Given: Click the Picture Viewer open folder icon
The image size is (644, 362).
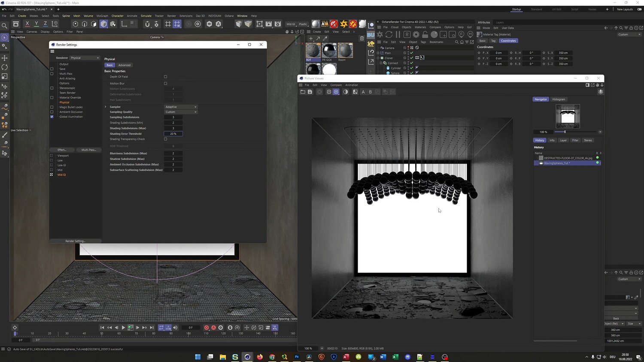Looking at the screenshot, I should (x=303, y=92).
